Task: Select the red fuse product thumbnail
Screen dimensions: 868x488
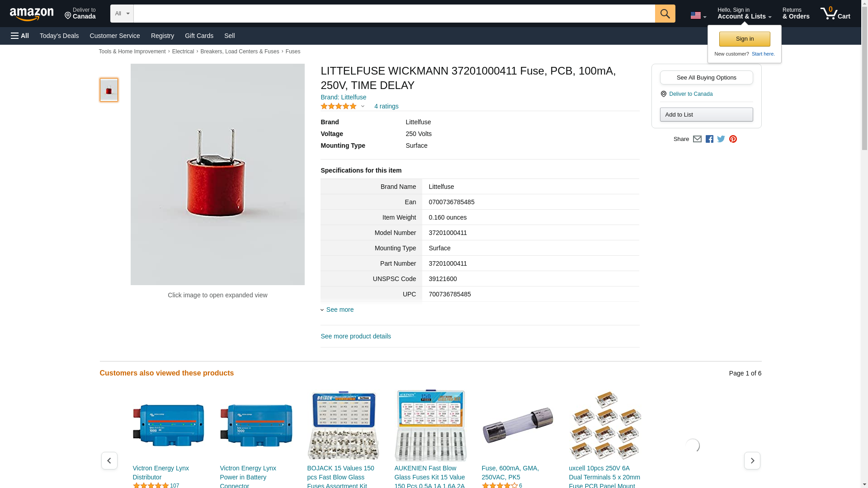Action: click(x=109, y=89)
